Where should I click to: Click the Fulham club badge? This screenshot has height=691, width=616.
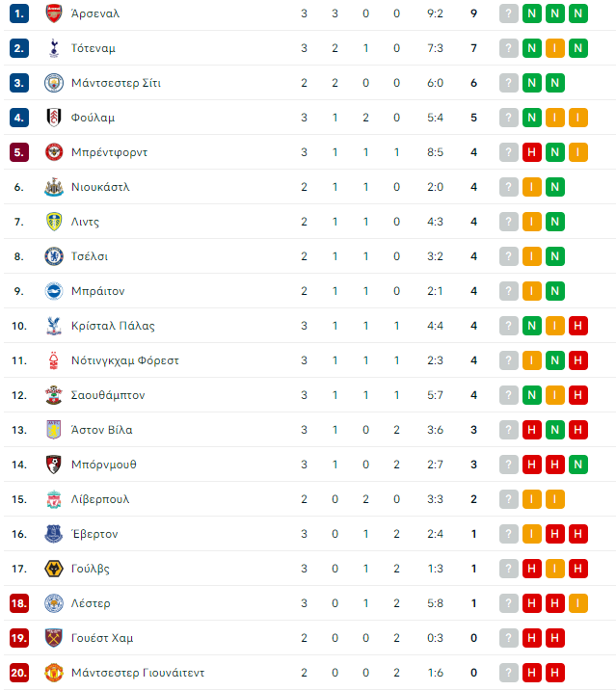point(54,118)
